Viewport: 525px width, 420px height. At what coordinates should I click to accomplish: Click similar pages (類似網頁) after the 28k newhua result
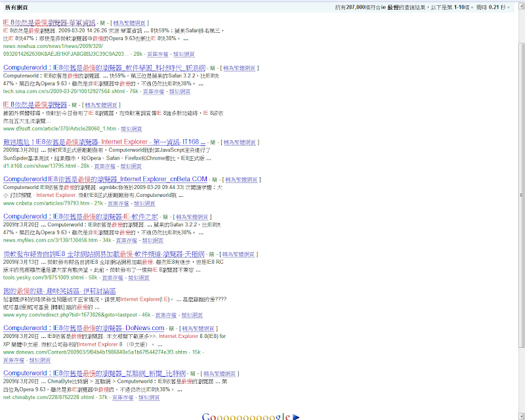tap(184, 54)
